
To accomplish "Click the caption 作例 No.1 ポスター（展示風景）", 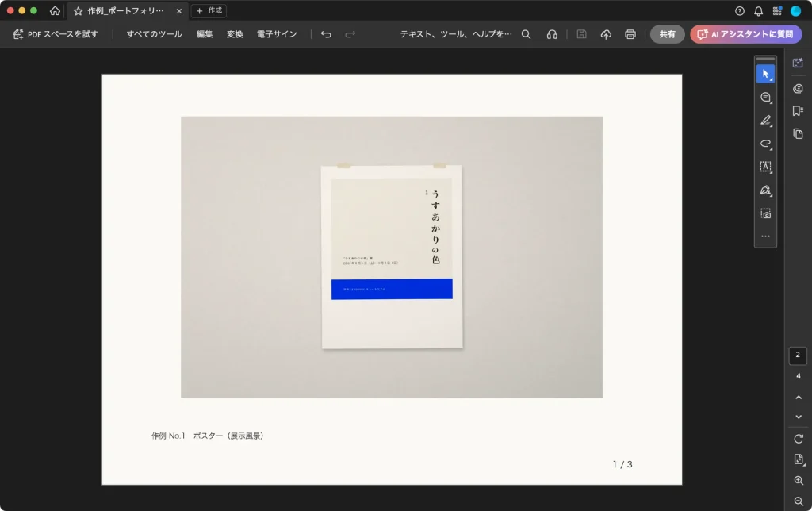I will 209,436.
